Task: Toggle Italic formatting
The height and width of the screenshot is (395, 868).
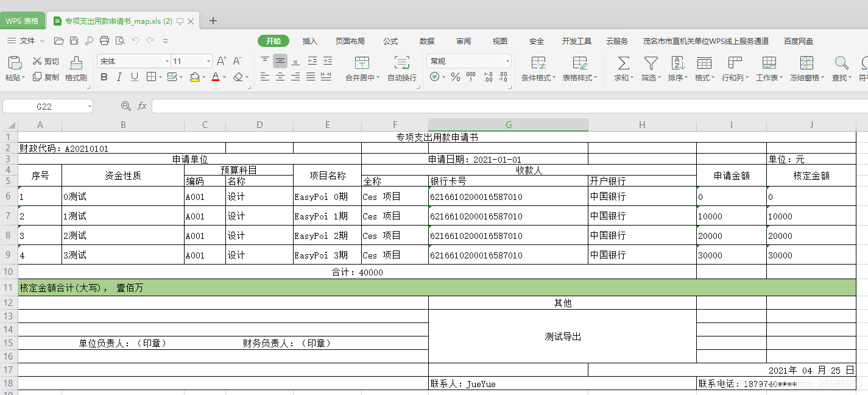Action: [x=119, y=77]
